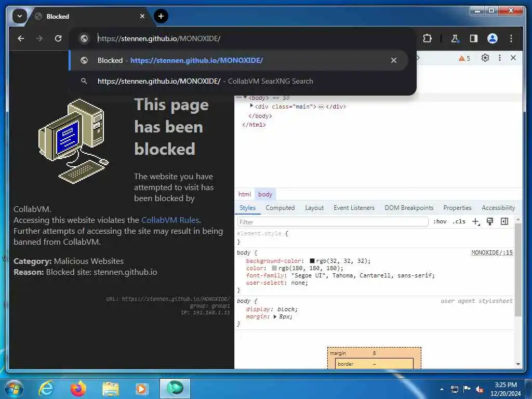Screen dimensions: 532x399
Task: Show hidden system tray icons
Action: pos(442,389)
